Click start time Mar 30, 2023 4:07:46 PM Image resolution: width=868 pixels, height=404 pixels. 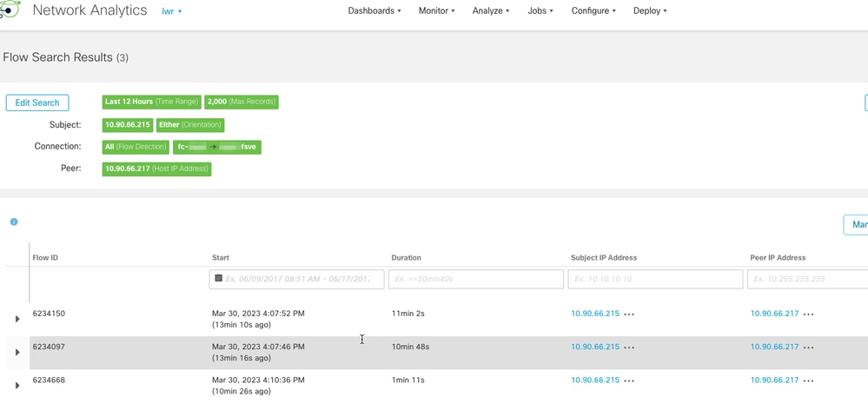pyautogui.click(x=258, y=347)
